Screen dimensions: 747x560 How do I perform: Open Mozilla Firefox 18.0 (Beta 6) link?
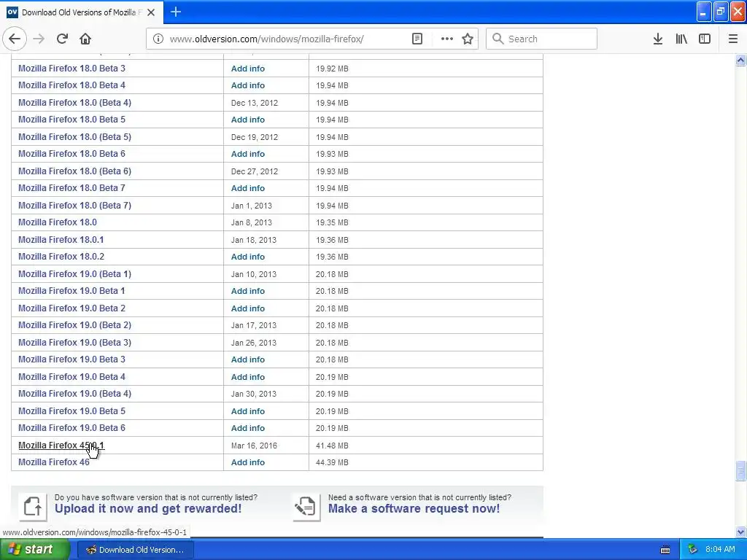click(75, 171)
